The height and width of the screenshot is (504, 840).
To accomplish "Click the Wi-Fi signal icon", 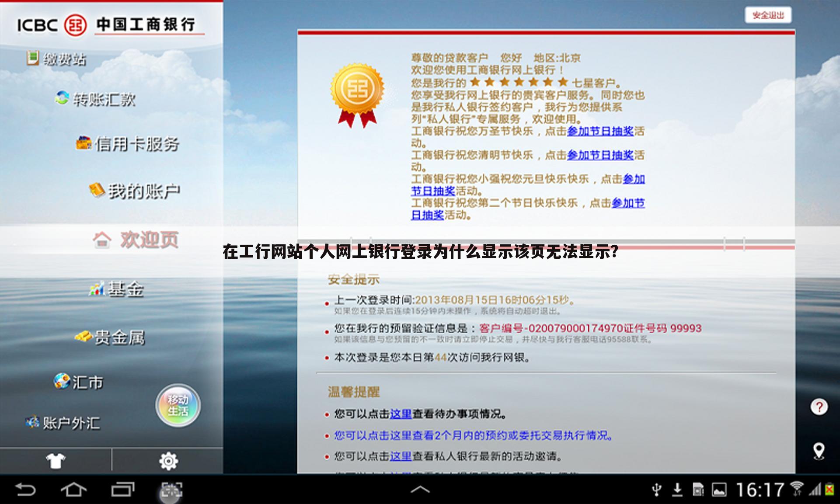I will click(x=797, y=489).
